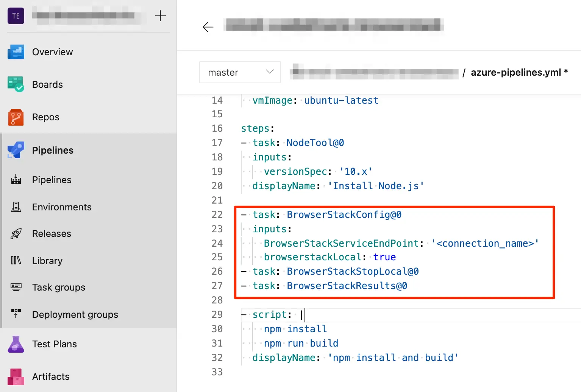581x392 pixels.
Task: Click the Test Plans flask icon
Action: (x=16, y=344)
